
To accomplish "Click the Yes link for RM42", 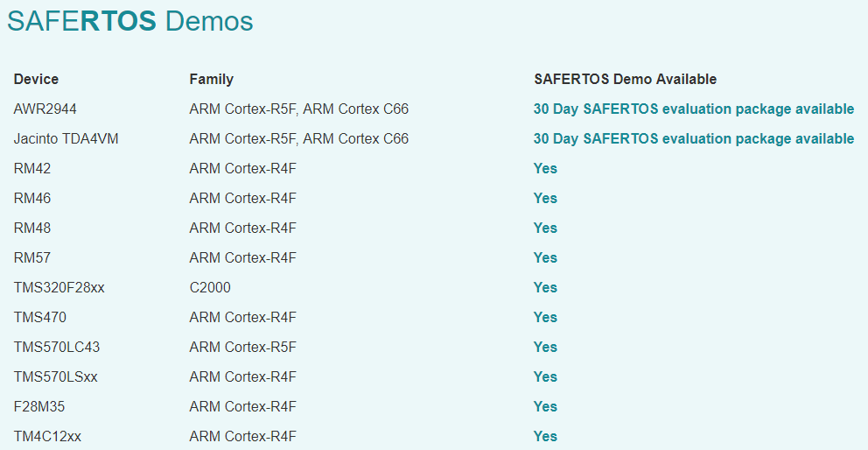I will click(x=545, y=168).
